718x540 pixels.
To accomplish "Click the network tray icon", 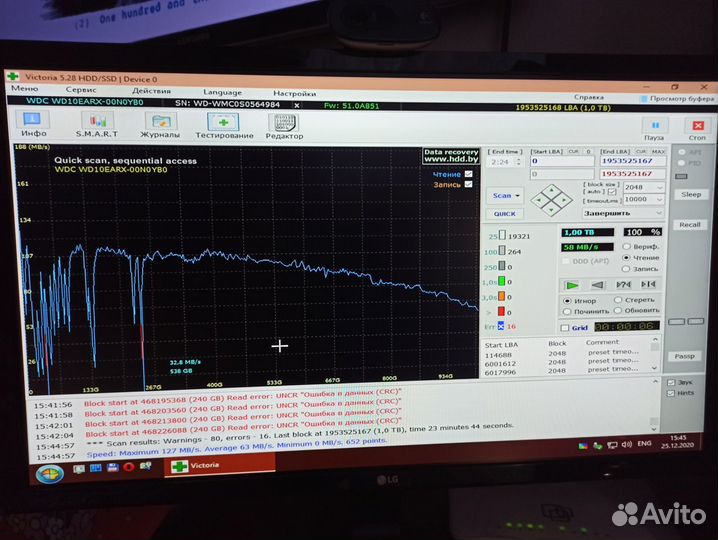I will click(612, 445).
